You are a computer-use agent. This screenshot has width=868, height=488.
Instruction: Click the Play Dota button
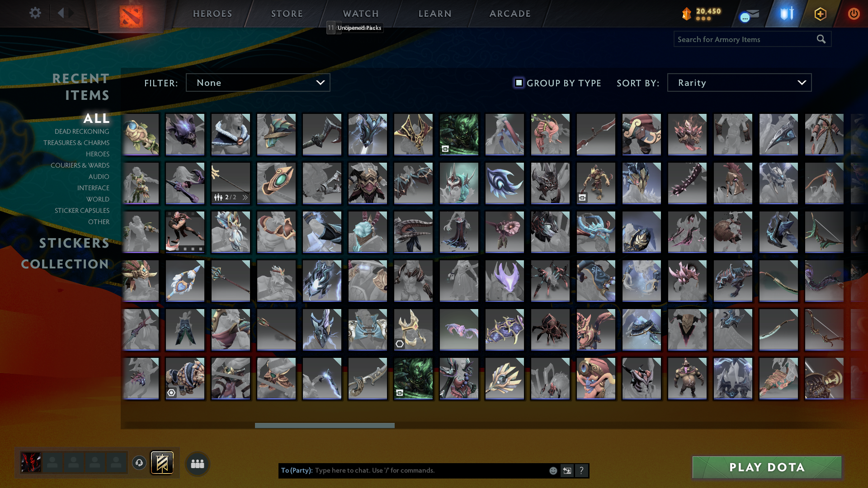click(x=766, y=468)
